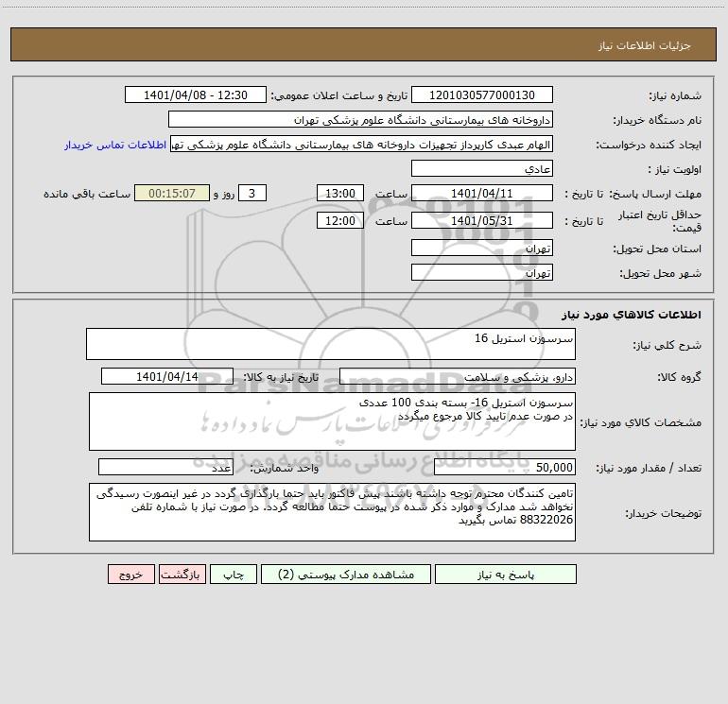Click the delivery province field تهران

[482, 249]
